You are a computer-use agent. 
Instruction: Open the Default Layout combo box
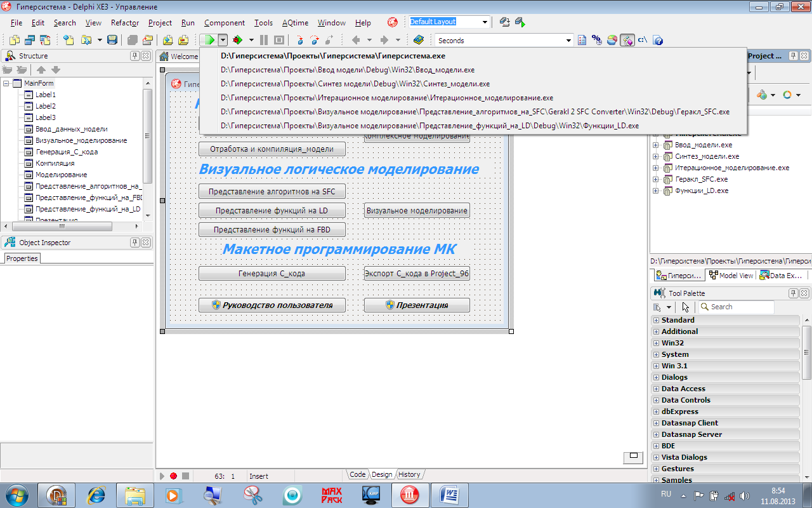(485, 22)
